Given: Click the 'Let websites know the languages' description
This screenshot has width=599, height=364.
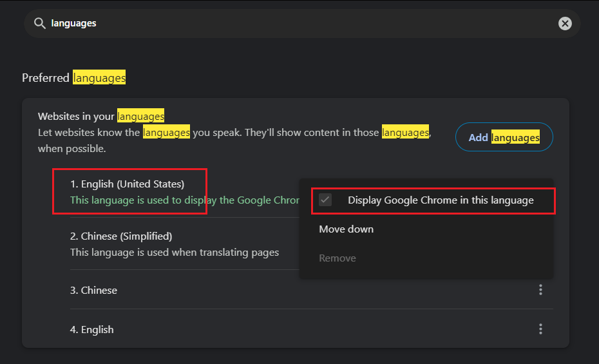Looking at the screenshot, I should pos(234,140).
